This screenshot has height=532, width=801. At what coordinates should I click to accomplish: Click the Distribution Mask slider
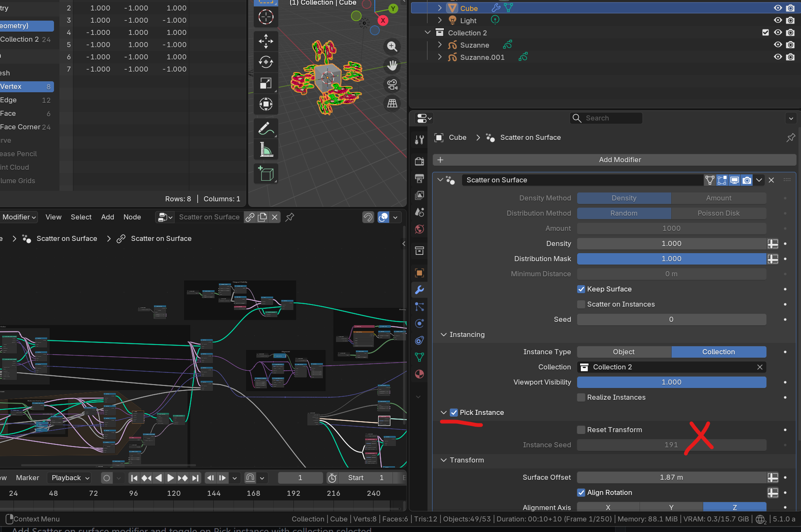pyautogui.click(x=672, y=259)
